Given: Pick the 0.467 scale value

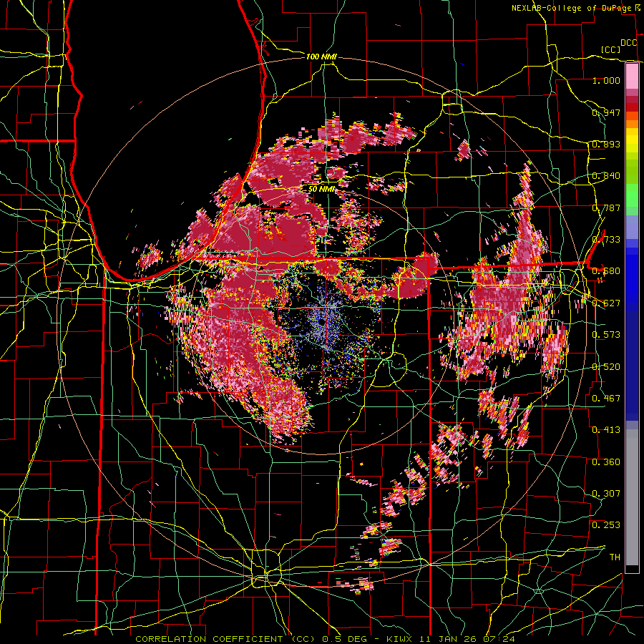Looking at the screenshot, I should pos(606,399).
